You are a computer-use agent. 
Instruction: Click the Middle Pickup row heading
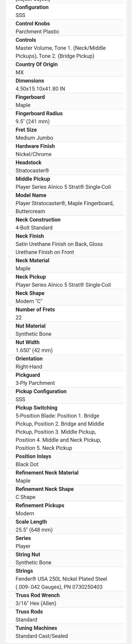pyautogui.click(x=33, y=179)
